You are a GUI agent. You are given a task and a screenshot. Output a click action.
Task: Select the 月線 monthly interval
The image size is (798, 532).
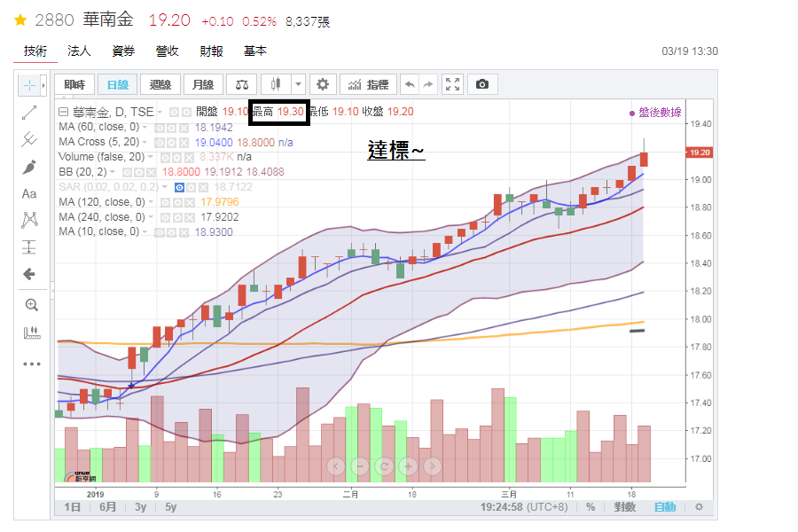[x=203, y=84]
